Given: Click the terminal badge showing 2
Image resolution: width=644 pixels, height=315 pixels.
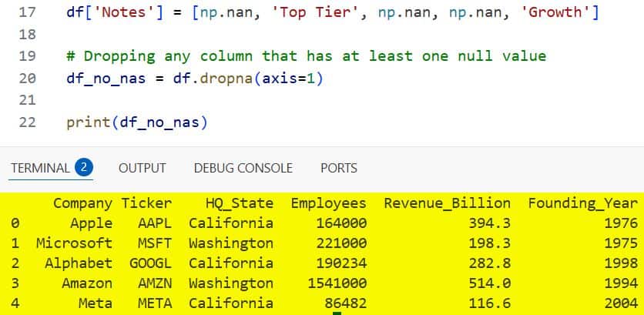Looking at the screenshot, I should tap(84, 168).
